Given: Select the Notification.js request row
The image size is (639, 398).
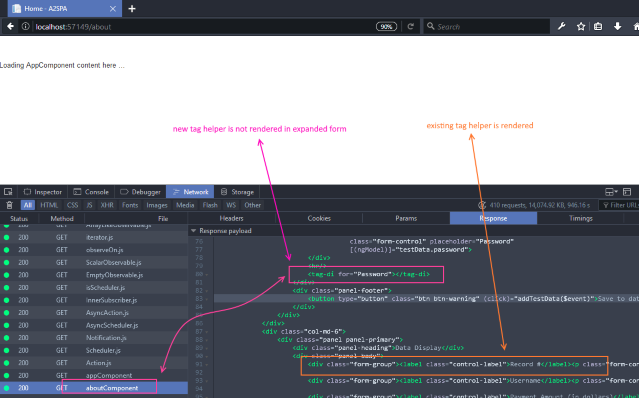Looking at the screenshot, I should (x=94, y=338).
